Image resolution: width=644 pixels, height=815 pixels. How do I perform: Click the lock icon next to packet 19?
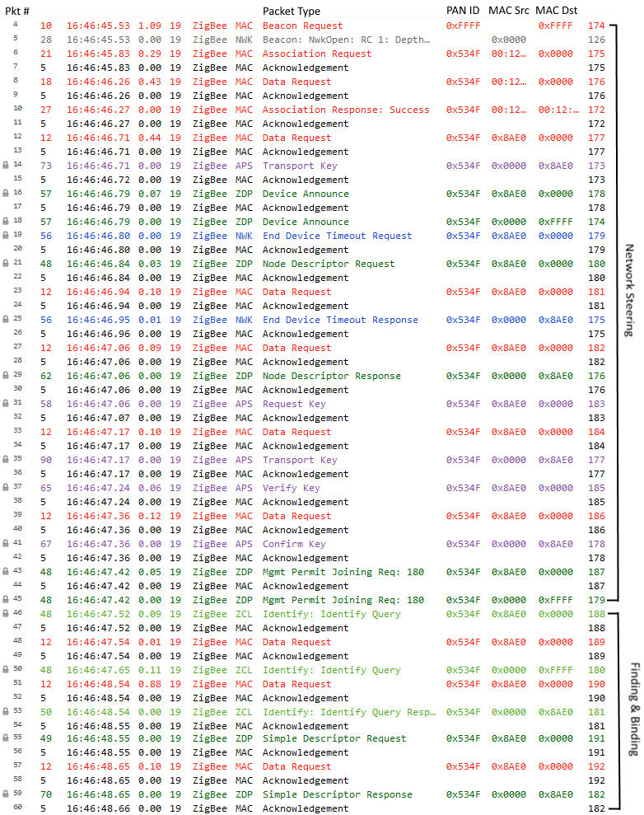click(x=6, y=236)
